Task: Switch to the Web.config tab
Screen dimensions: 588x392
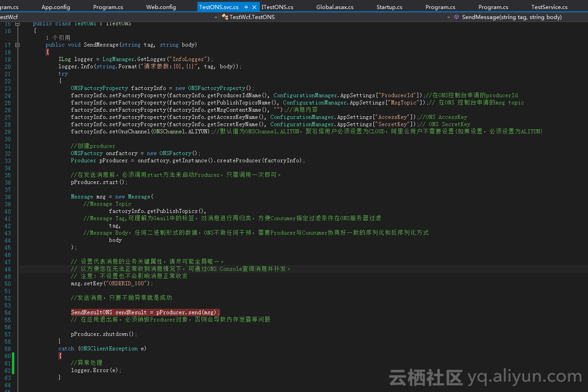Action: point(161,7)
